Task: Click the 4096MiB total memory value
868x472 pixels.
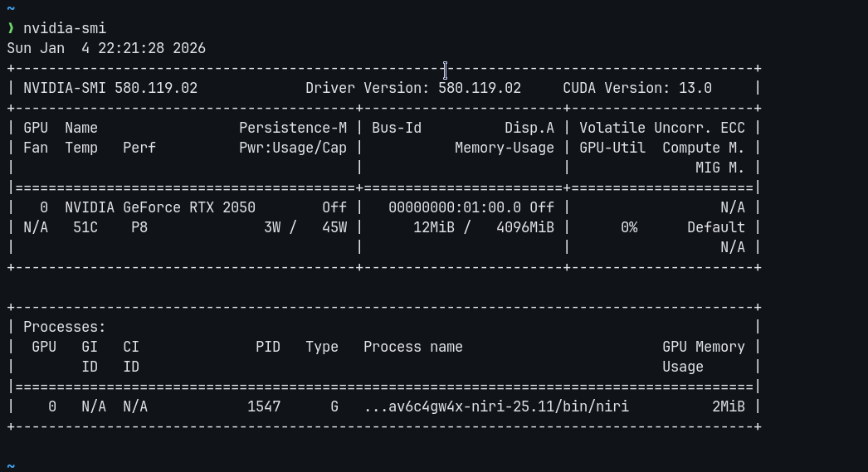Action: 525,227
